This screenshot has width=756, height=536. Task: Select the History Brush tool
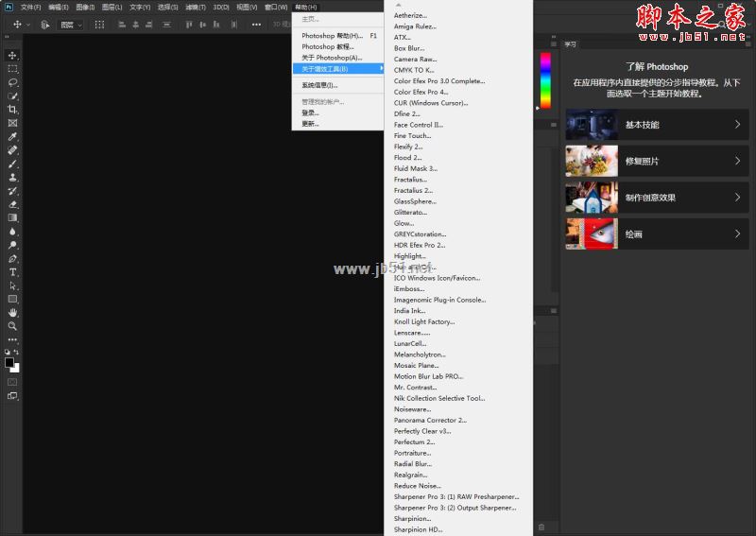[12, 191]
